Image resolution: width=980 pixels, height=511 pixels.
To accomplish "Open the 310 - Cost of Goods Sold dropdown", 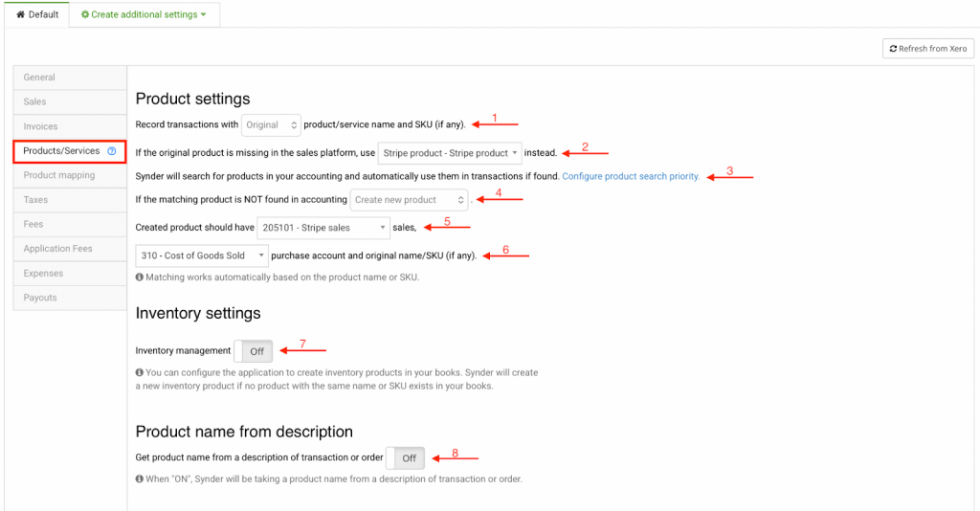I will tap(201, 255).
